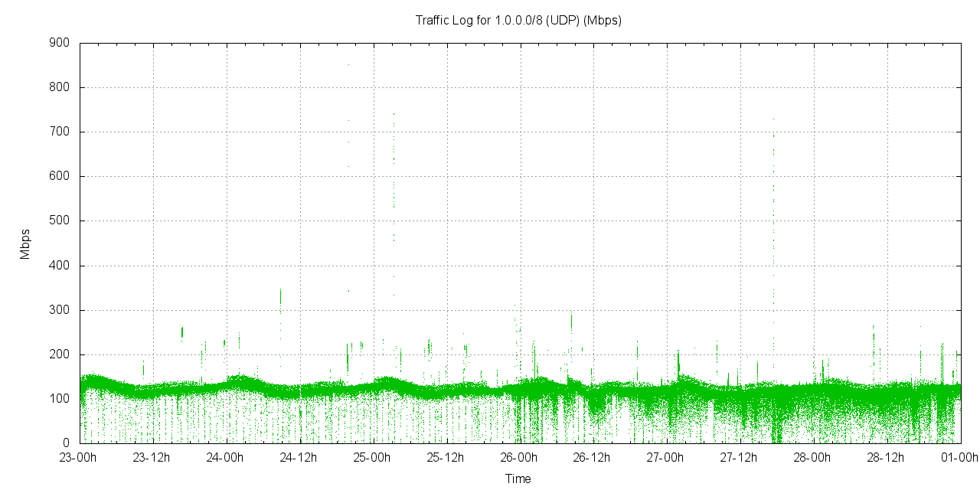980x490 pixels.
Task: Select the 27-12h time tick label
Action: [739, 458]
